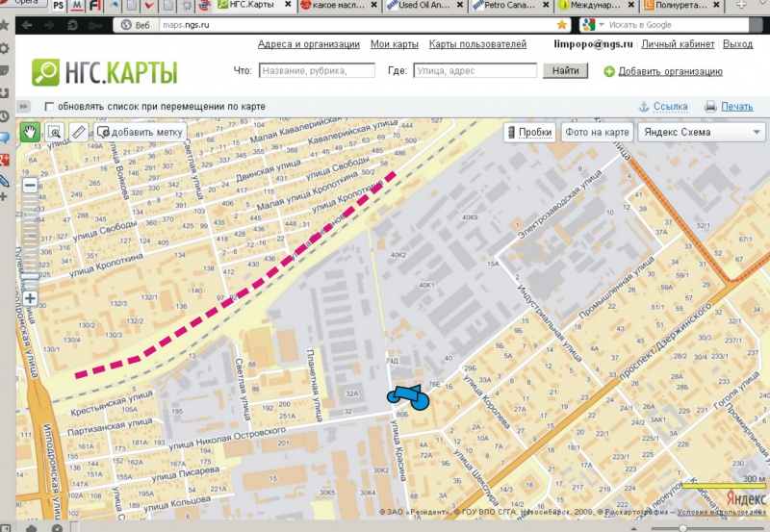770x532 pixels.
Task: Select the ruler distance measuring tool
Action: 79,132
